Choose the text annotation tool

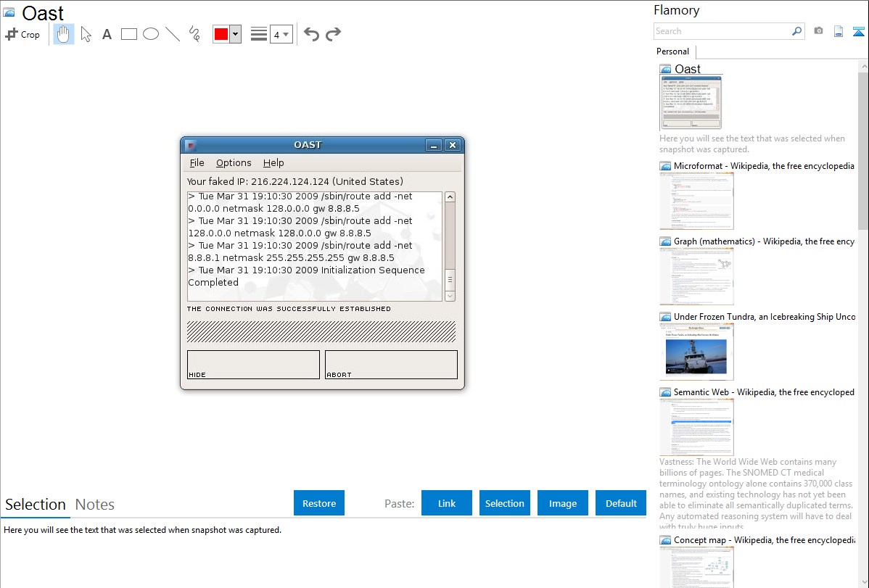[107, 34]
